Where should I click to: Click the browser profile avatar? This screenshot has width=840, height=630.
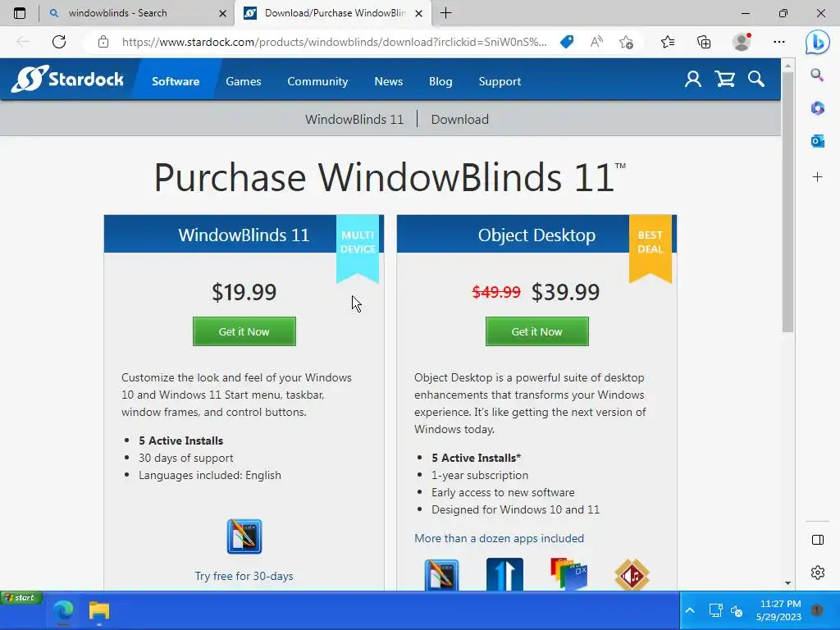click(x=742, y=42)
